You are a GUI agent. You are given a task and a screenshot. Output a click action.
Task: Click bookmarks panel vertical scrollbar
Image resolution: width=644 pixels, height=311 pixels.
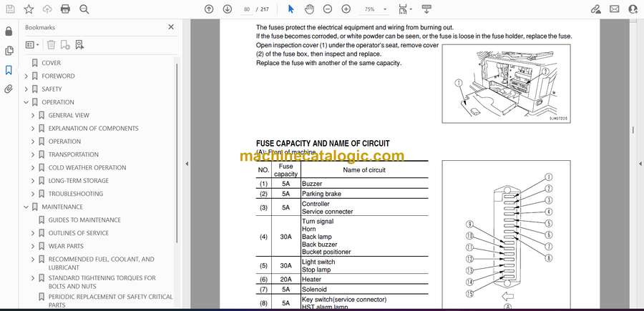tap(177, 152)
